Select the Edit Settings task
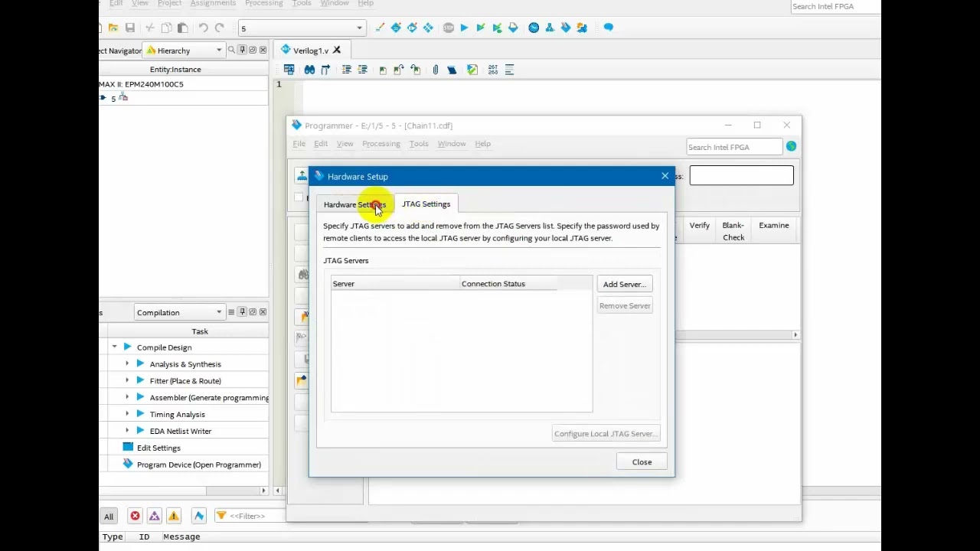Image resolution: width=980 pixels, height=551 pixels. tap(158, 448)
